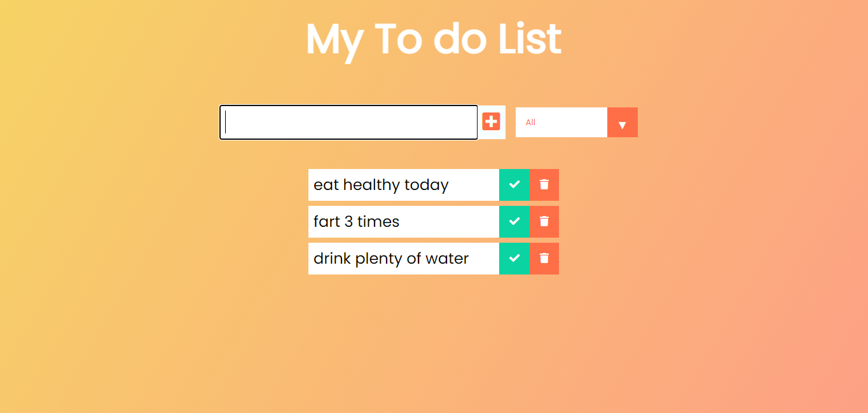Click the plus icon to add a task
Screen dimensions: 868x413
tap(491, 121)
